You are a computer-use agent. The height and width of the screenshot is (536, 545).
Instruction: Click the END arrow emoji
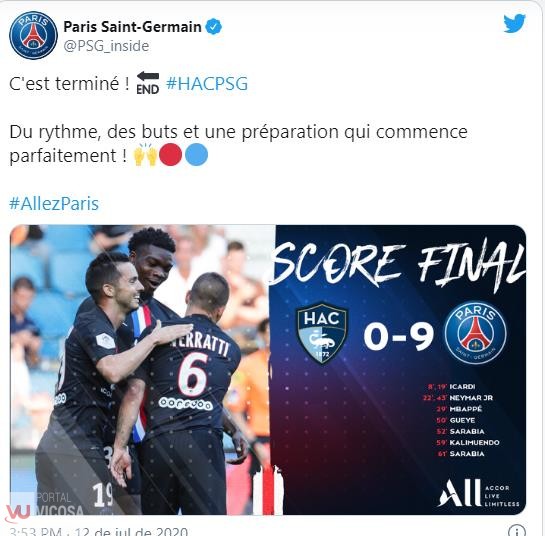(148, 83)
